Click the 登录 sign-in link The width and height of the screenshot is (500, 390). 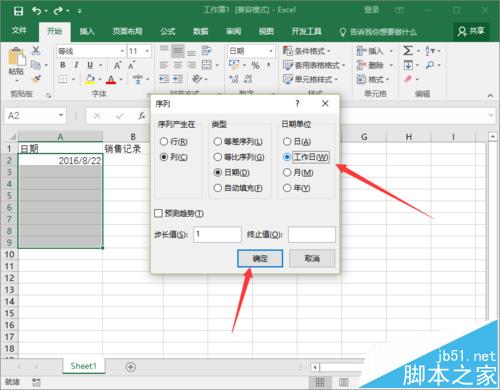coord(372,10)
